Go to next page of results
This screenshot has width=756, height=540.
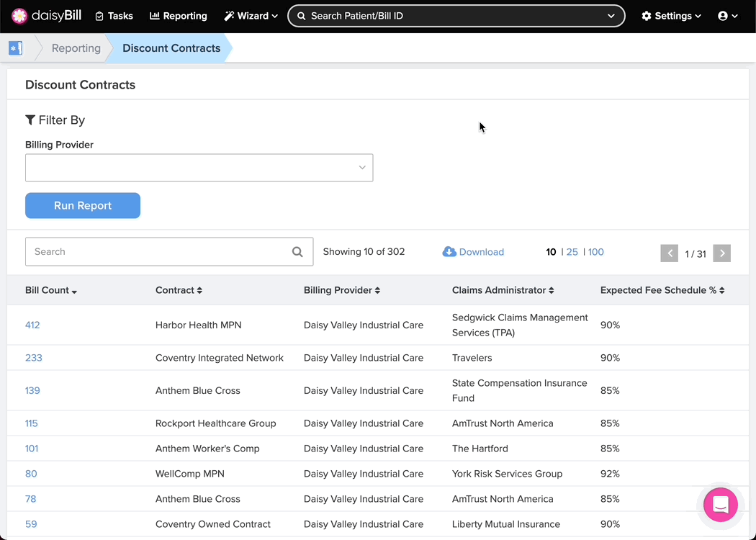[x=721, y=253]
